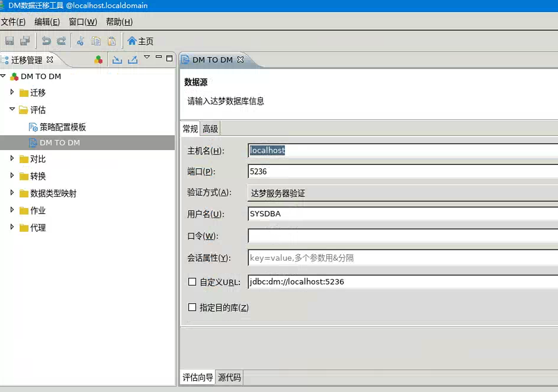
Task: Close the 迁移管理 panel tab
Action: (50, 60)
